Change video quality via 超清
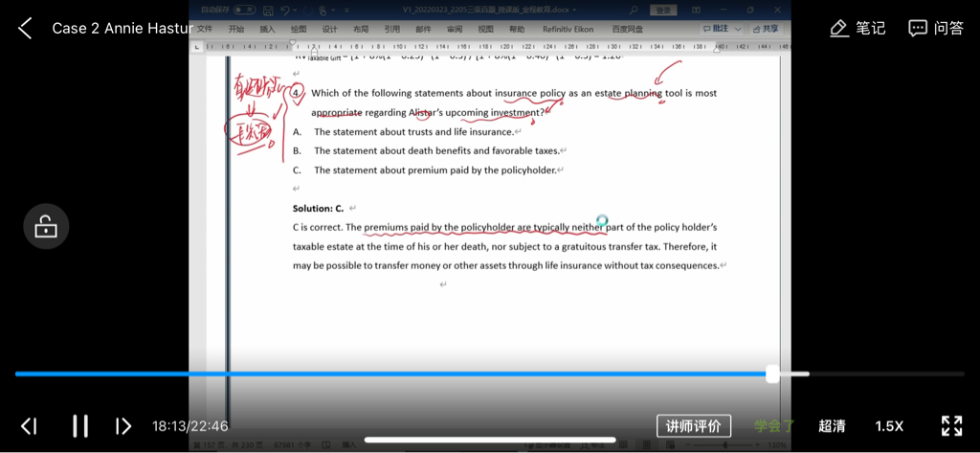The width and height of the screenshot is (980, 453). [x=832, y=426]
